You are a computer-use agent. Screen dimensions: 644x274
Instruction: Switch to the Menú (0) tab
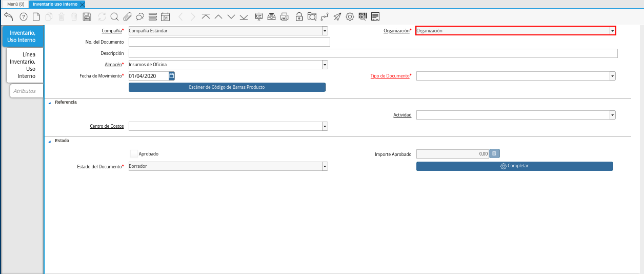point(15,4)
